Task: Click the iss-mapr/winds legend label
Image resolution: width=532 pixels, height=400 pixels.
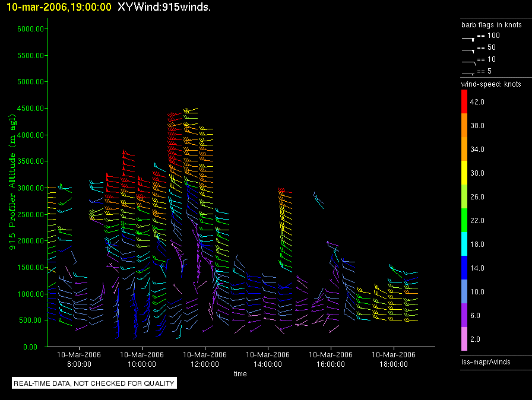Action: coord(486,361)
